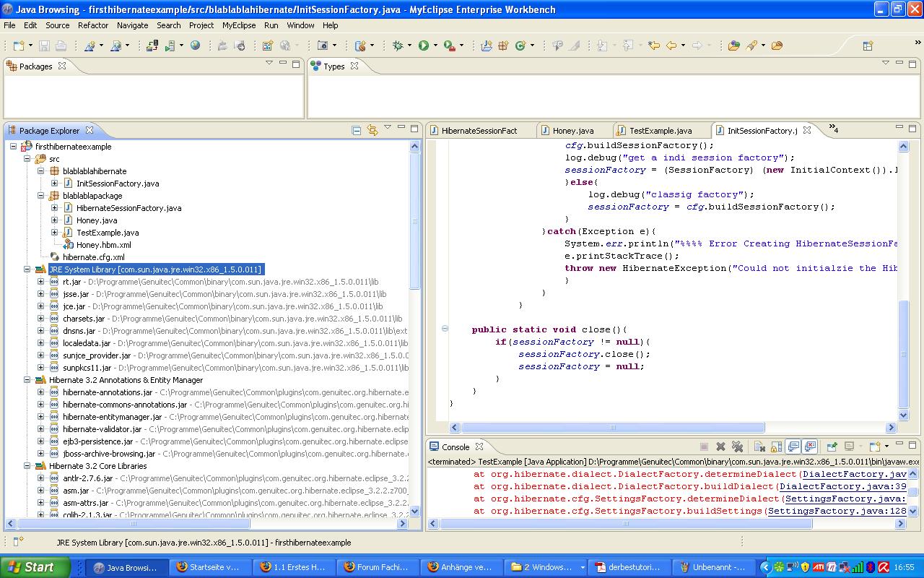Image resolution: width=924 pixels, height=578 pixels.
Task: Toggle show console when standard error changes
Action: click(x=810, y=447)
